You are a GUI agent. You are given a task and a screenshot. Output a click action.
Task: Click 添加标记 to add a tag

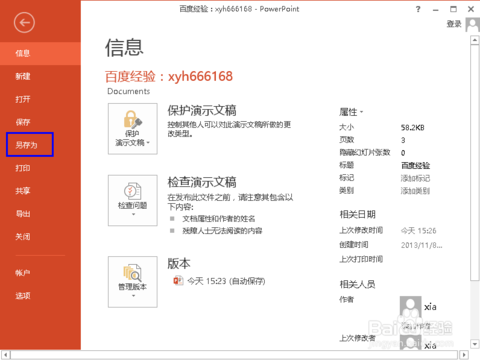tap(415, 178)
